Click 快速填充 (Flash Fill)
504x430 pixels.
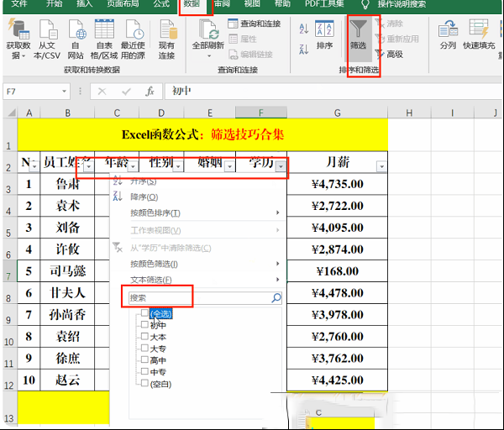point(479,34)
